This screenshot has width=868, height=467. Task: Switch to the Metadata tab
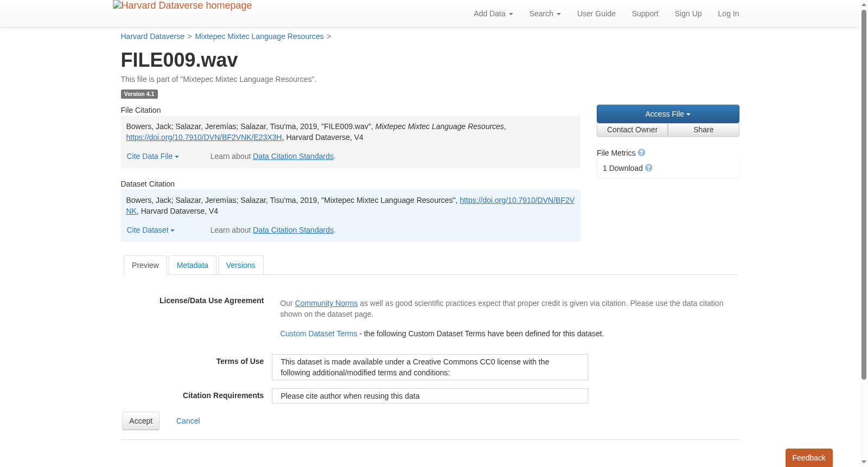tap(193, 265)
